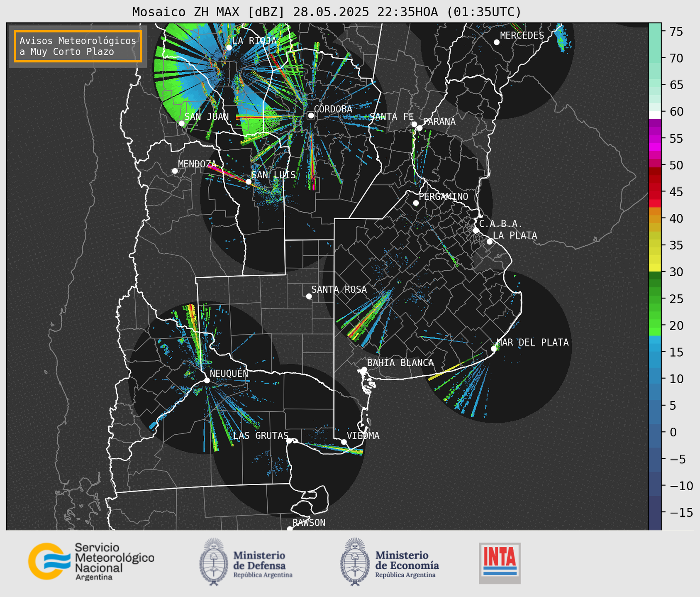Click the Santa Fe city marker dot
Image resolution: width=700 pixels, height=597 pixels.
(x=414, y=124)
